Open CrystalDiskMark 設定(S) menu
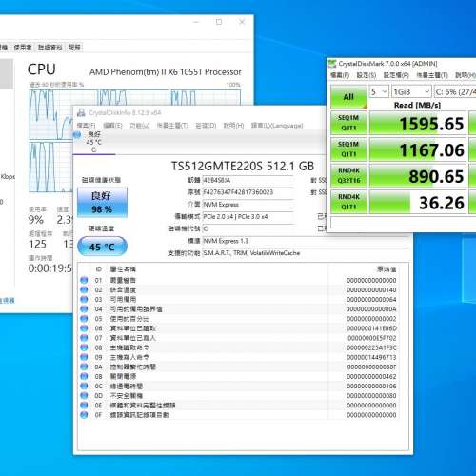 367,75
